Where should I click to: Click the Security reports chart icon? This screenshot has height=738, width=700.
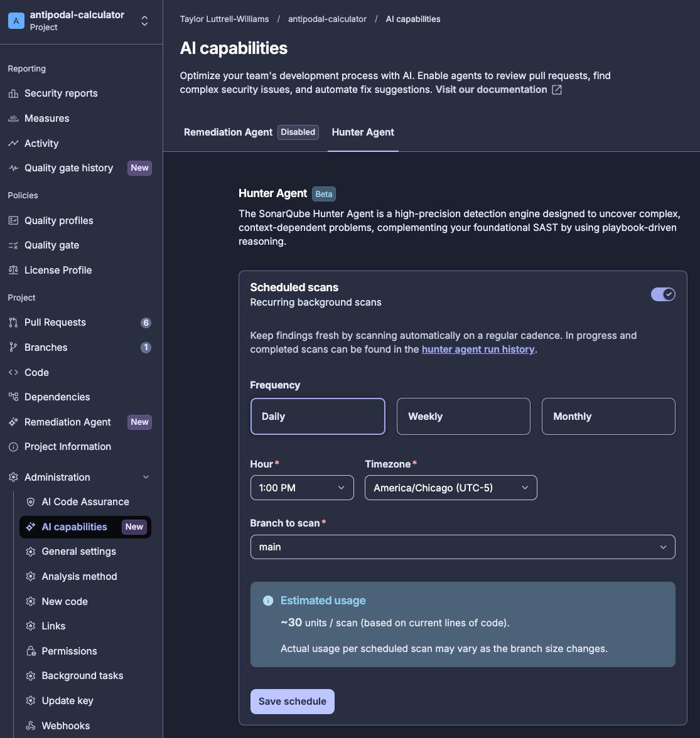pos(13,94)
